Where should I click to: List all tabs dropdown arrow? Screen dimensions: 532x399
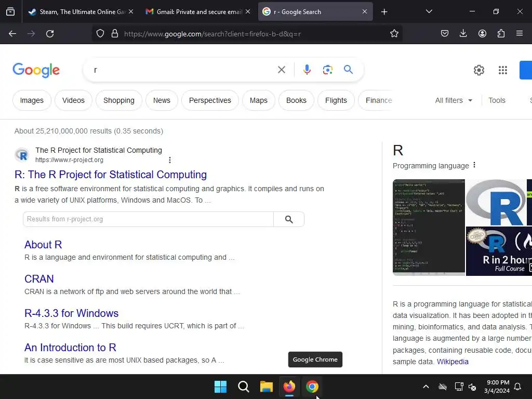[x=429, y=11]
